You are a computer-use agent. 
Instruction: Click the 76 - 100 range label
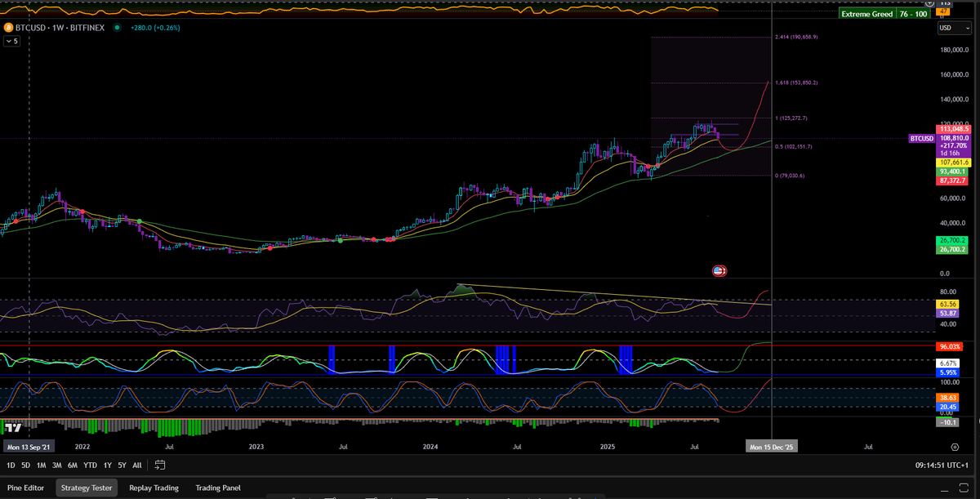pyautogui.click(x=914, y=15)
